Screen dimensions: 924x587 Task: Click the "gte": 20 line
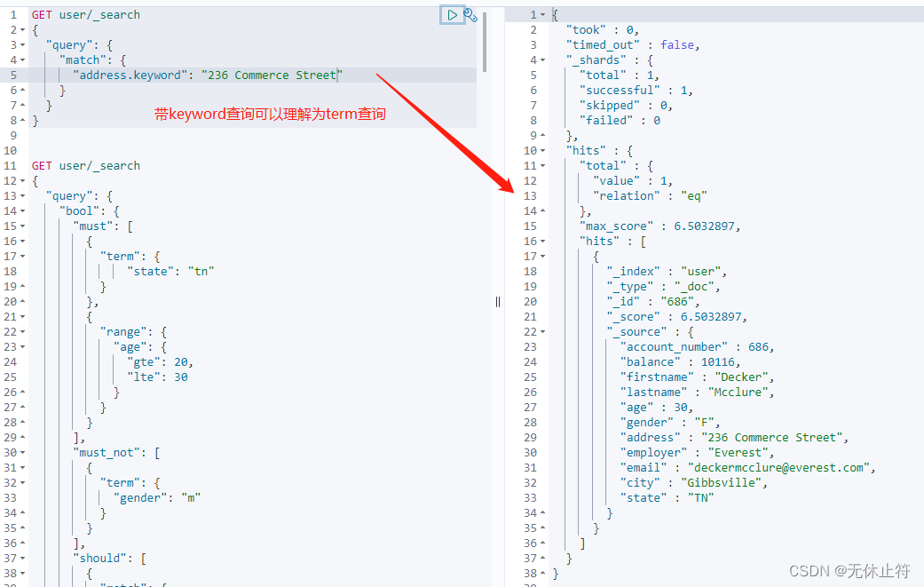click(x=160, y=361)
